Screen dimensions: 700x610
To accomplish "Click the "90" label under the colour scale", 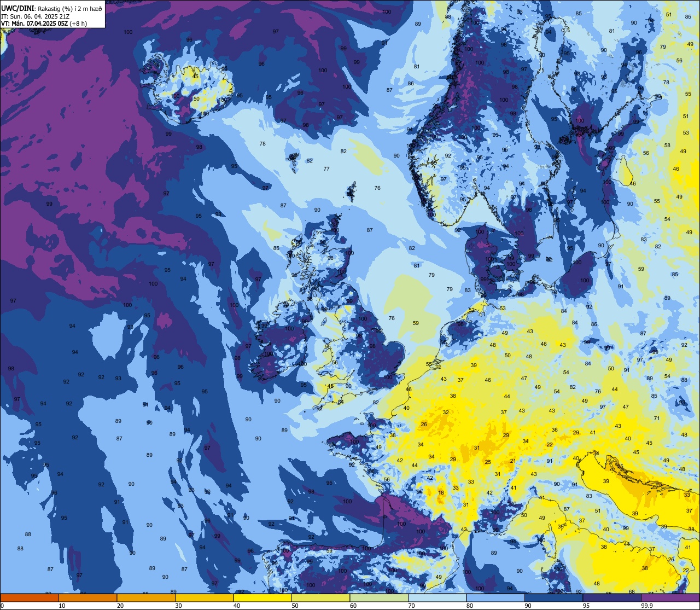I will coord(528,606).
